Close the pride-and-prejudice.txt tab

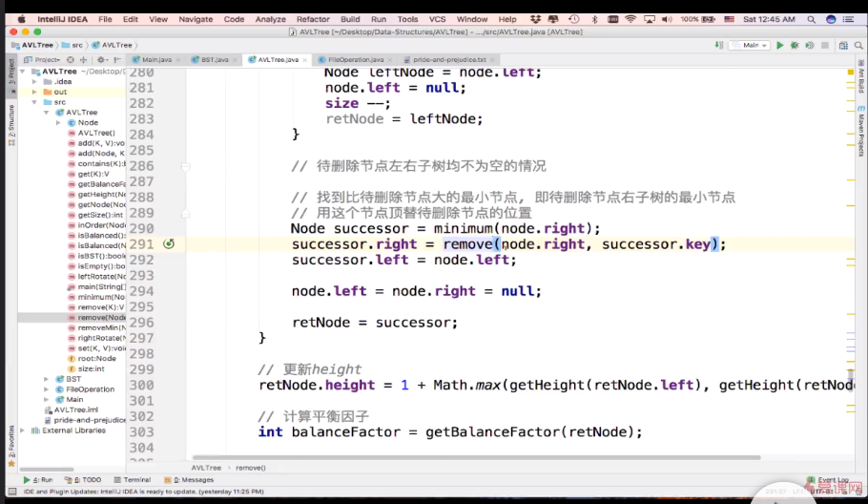click(x=492, y=60)
